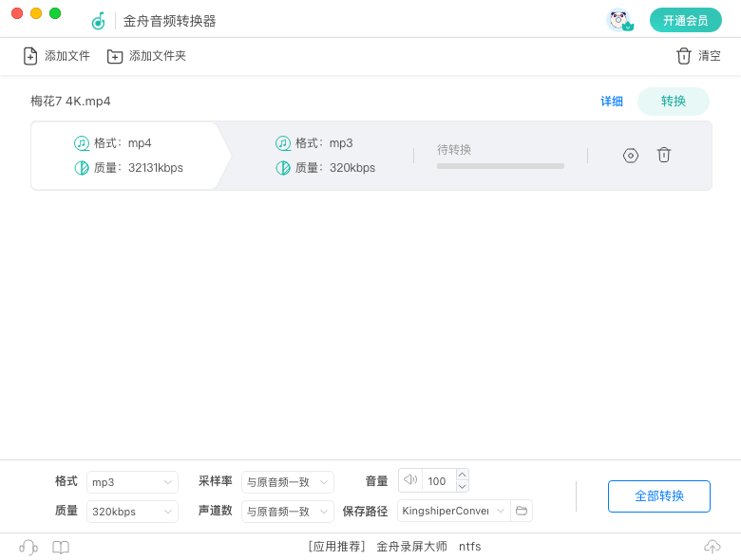This screenshot has width=741, height=560.
Task: Open customer support headset icon
Action: pyautogui.click(x=28, y=548)
